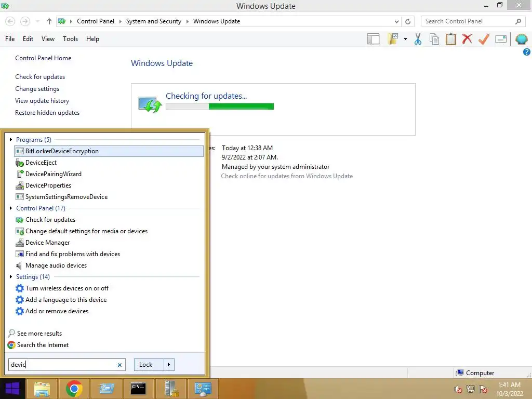The width and height of the screenshot is (532, 399).
Task: Open the File menu
Action: 10,38
